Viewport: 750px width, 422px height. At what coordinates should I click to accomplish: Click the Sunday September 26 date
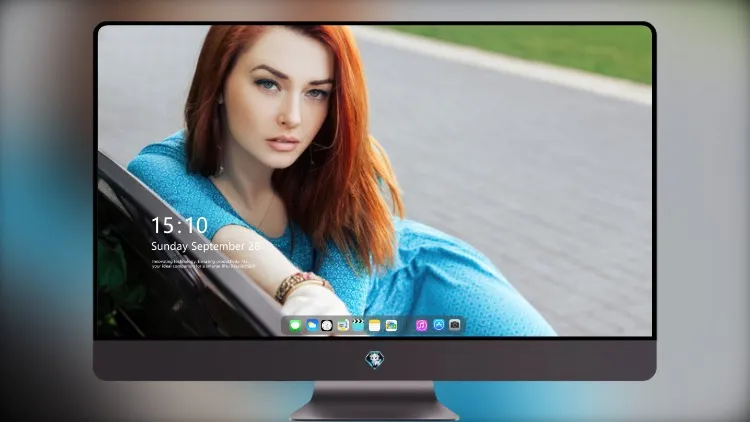[206, 246]
